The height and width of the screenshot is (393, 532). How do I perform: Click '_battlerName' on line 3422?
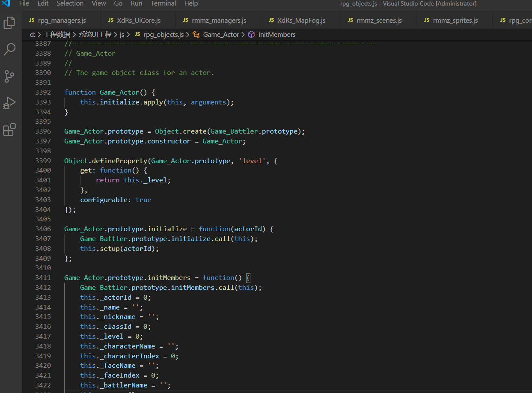click(123, 385)
